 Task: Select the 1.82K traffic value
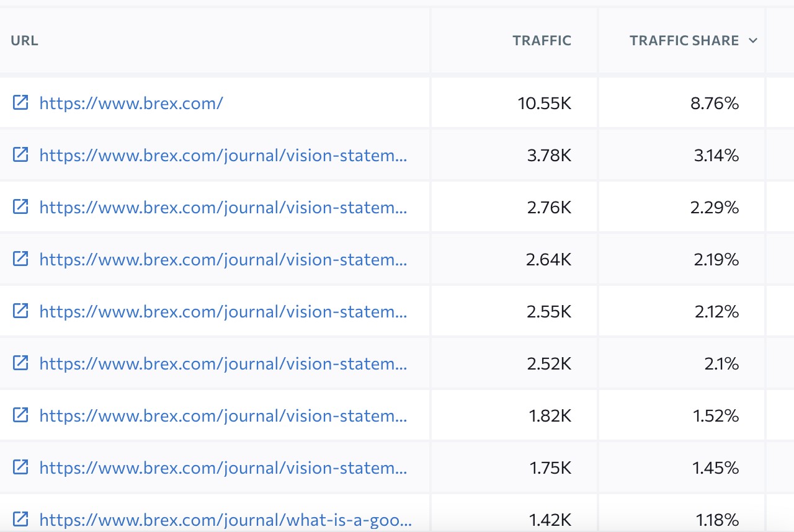coord(550,415)
